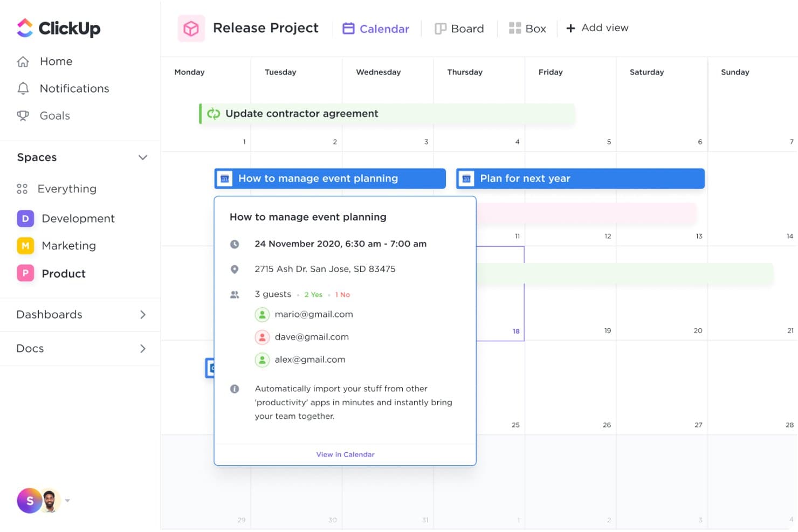This screenshot has height=532, width=798.
Task: Click the Everything grid icon
Action: pos(22,189)
